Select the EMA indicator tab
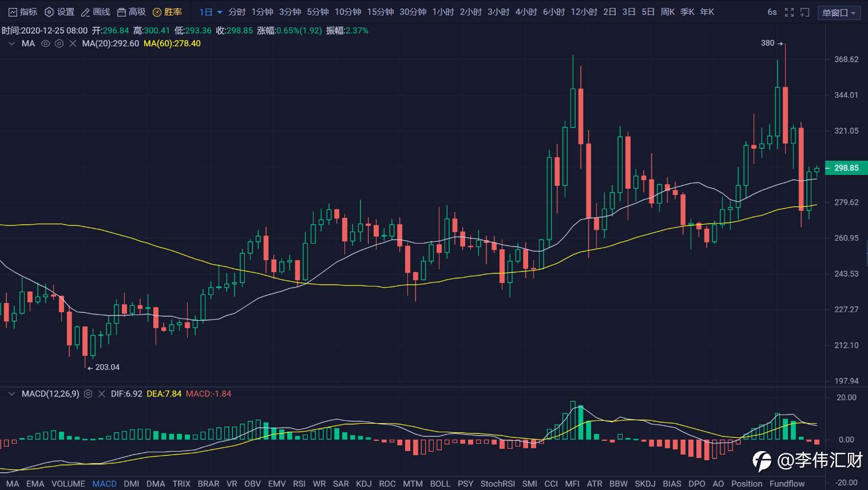Image resolution: width=868 pixels, height=490 pixels. (x=35, y=484)
